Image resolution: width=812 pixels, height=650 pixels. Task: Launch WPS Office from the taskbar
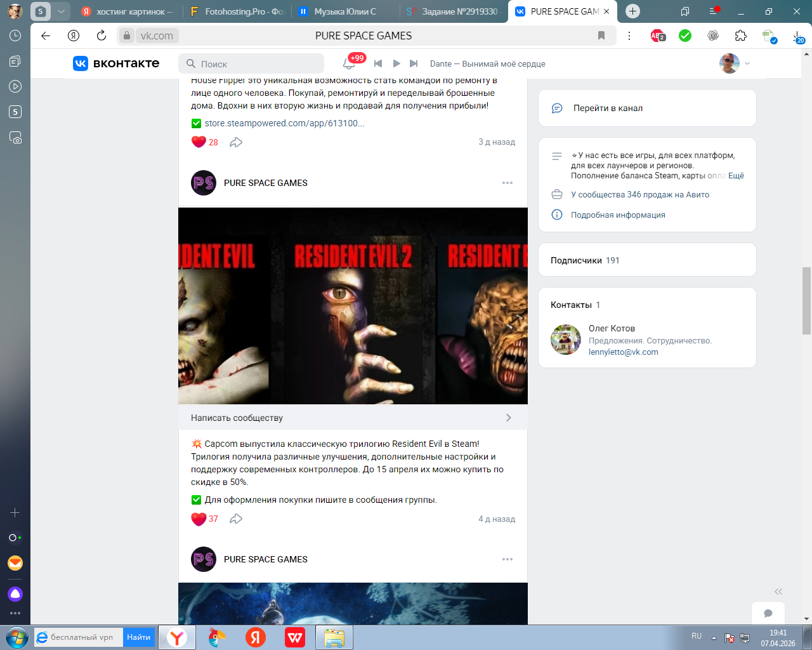[295, 637]
